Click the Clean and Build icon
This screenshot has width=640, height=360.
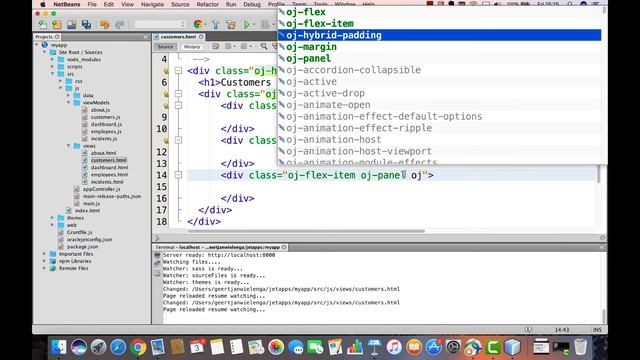coord(231,25)
